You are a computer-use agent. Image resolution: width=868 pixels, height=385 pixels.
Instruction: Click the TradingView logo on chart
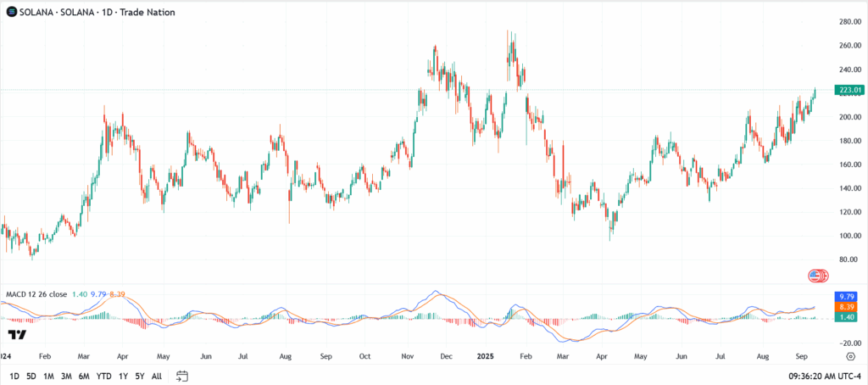pyautogui.click(x=15, y=334)
